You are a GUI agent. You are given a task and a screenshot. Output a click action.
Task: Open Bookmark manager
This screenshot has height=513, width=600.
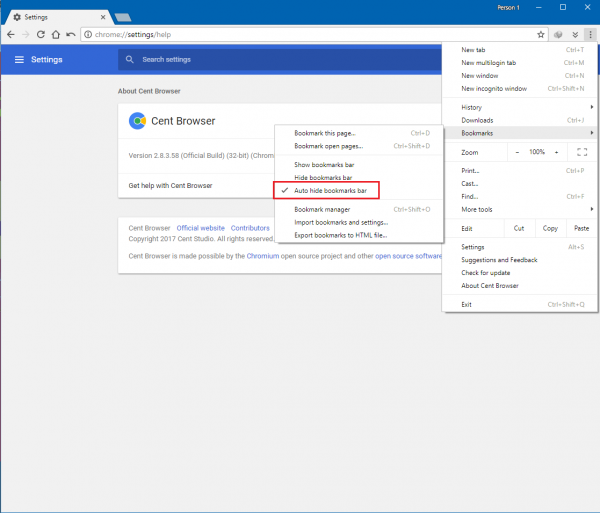[359, 210]
